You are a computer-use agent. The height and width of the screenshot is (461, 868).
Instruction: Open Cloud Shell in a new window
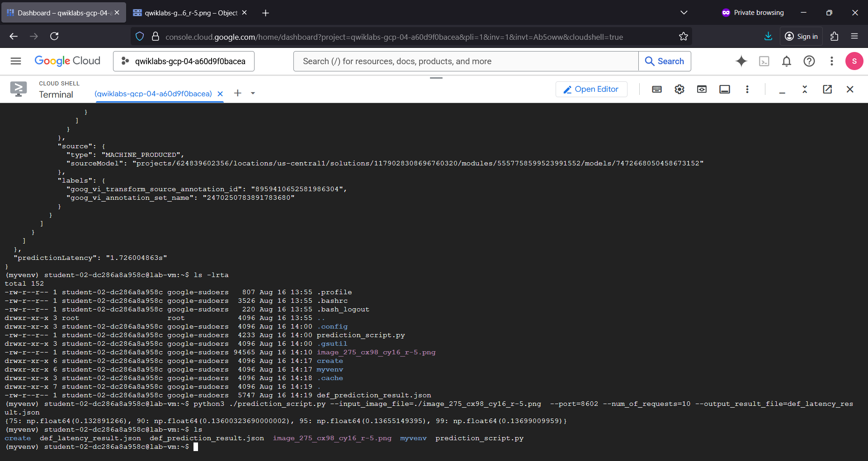[x=827, y=89]
